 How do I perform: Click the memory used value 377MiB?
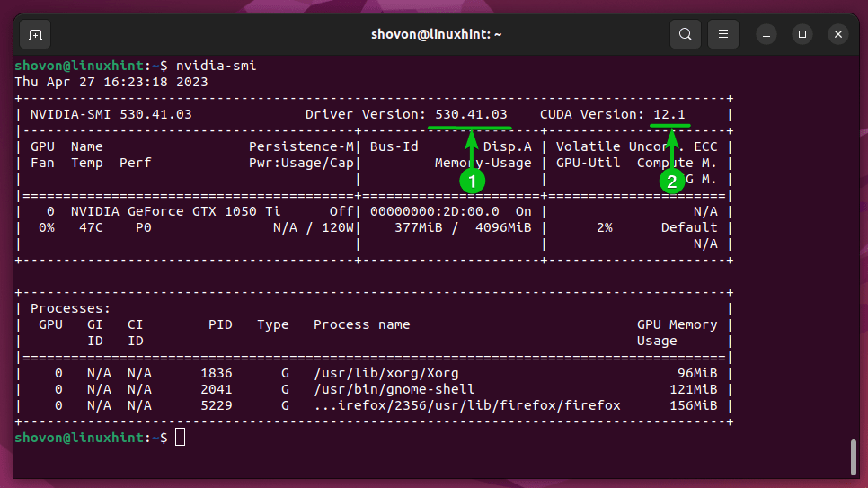coord(418,227)
